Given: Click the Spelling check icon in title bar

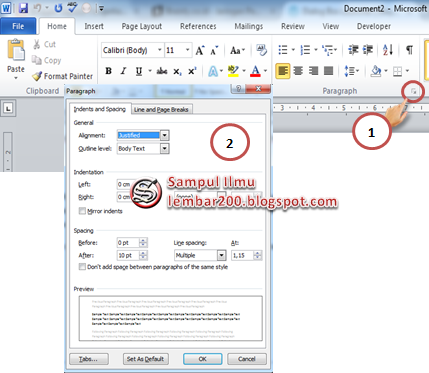Looking at the screenshot, I should click(72, 8).
